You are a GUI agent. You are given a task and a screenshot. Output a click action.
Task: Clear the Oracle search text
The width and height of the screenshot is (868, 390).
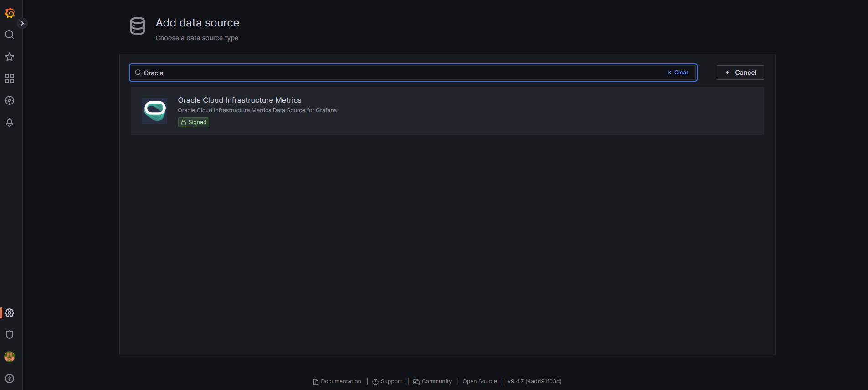click(678, 73)
